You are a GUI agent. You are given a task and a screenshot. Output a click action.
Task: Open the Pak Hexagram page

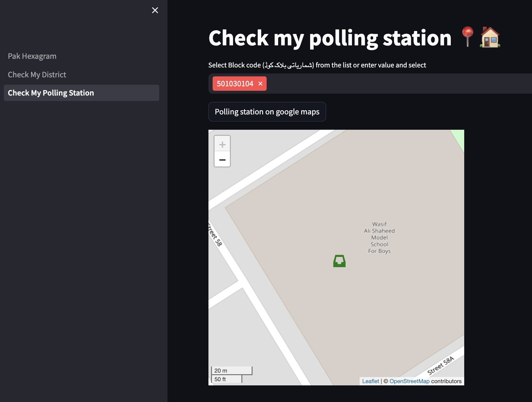coord(32,56)
